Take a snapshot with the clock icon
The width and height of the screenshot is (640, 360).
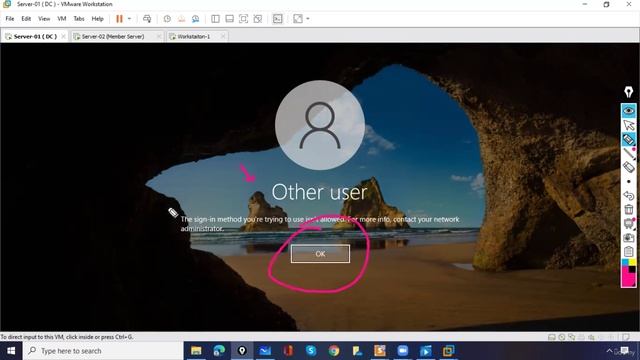(x=167, y=19)
